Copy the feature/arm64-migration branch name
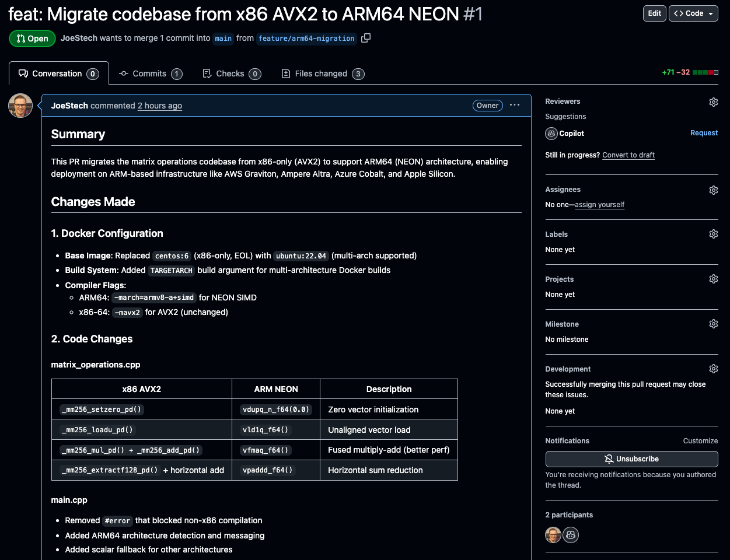 [366, 38]
